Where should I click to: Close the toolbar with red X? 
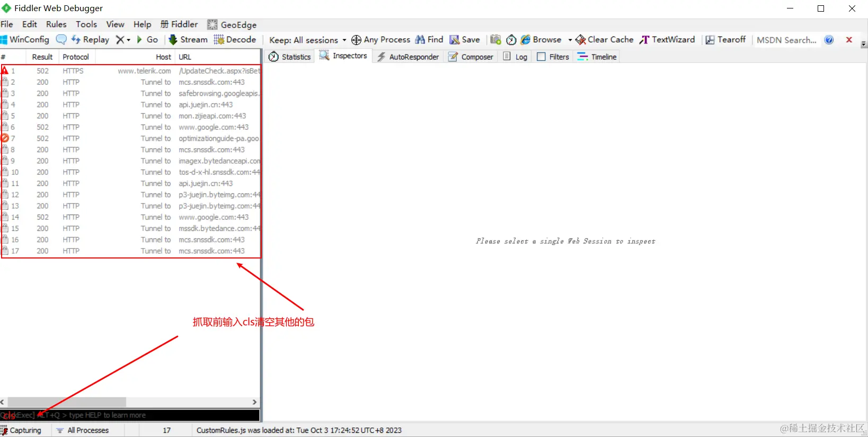[x=849, y=40]
